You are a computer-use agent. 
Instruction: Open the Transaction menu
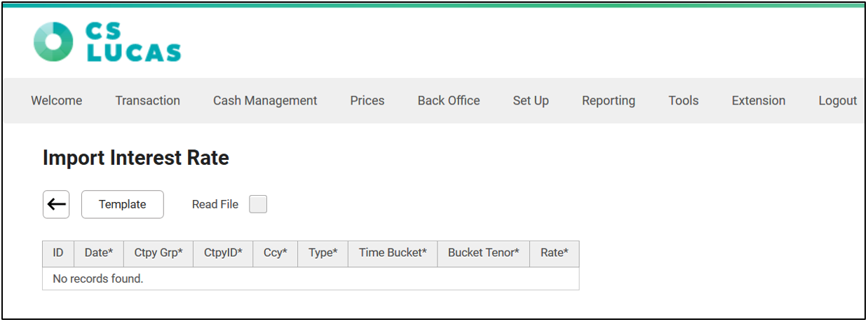pos(147,100)
